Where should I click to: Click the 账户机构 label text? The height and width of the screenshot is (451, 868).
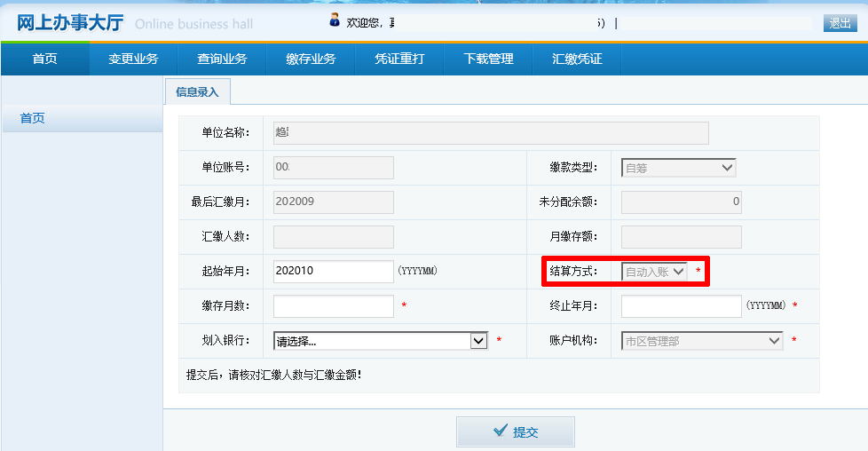573,340
